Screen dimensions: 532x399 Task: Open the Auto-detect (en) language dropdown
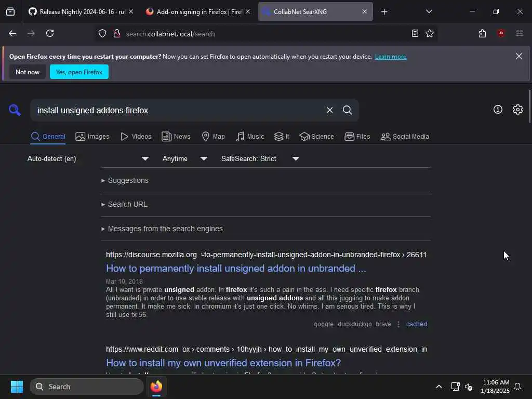[x=88, y=159]
